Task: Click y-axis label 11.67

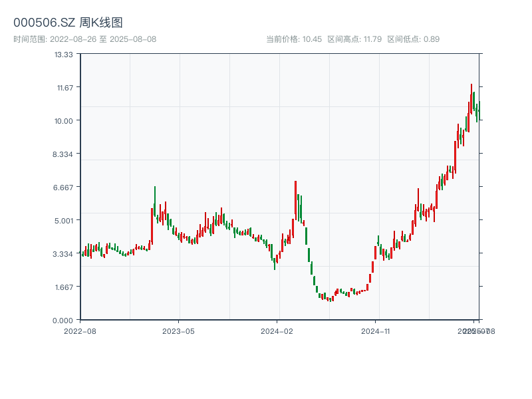Action: click(65, 88)
